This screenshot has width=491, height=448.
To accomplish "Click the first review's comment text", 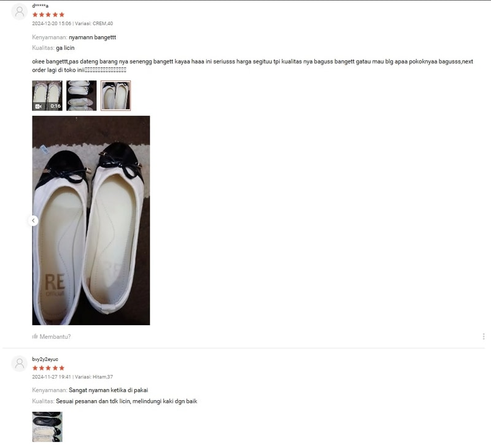I will point(252,66).
